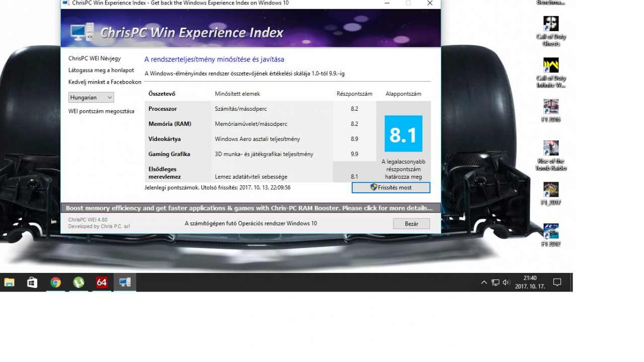Open the F1_2017 desktop shortcut
The height and width of the screenshot is (362, 644).
pyautogui.click(x=551, y=194)
